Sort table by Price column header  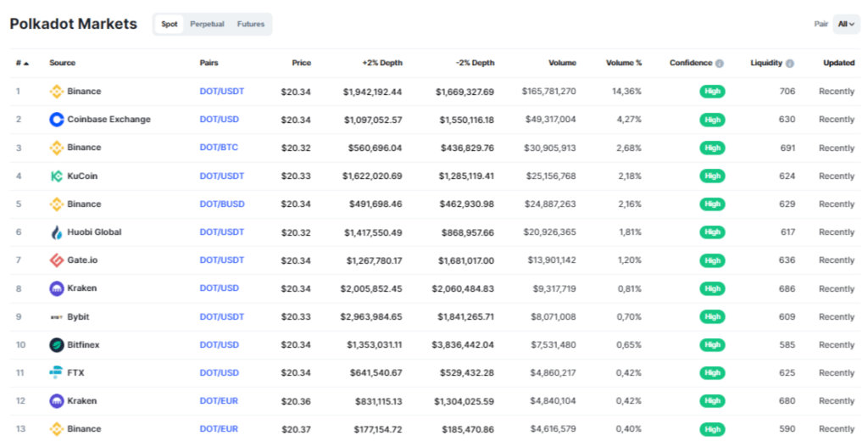click(x=301, y=63)
